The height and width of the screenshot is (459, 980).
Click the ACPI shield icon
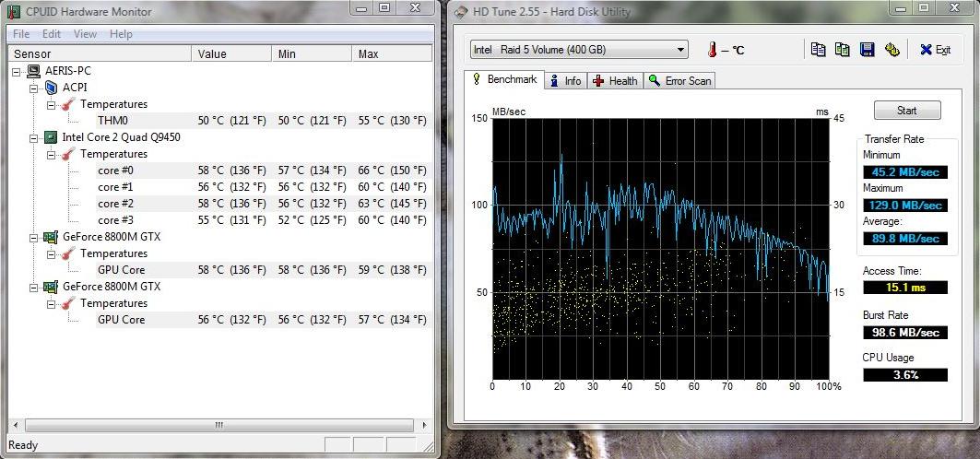(x=51, y=88)
